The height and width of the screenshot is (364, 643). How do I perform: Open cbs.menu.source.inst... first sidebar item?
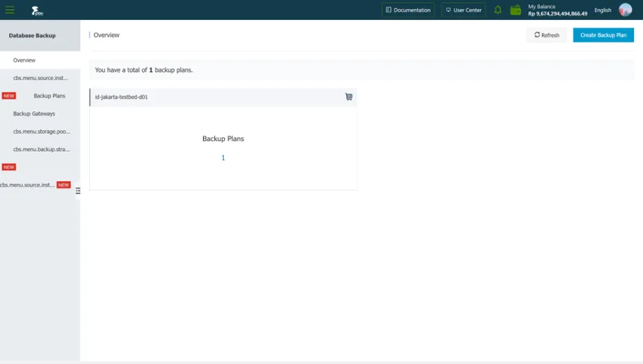click(x=40, y=77)
